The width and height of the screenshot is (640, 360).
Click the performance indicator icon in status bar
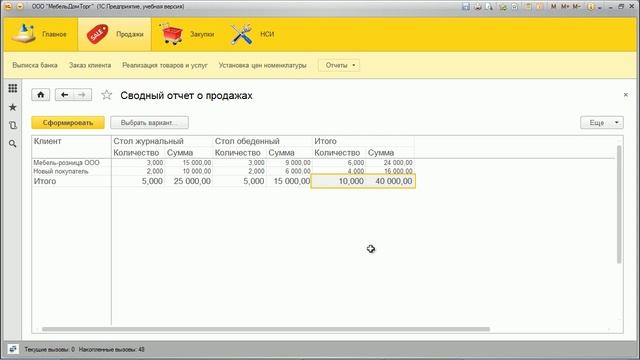13,349
